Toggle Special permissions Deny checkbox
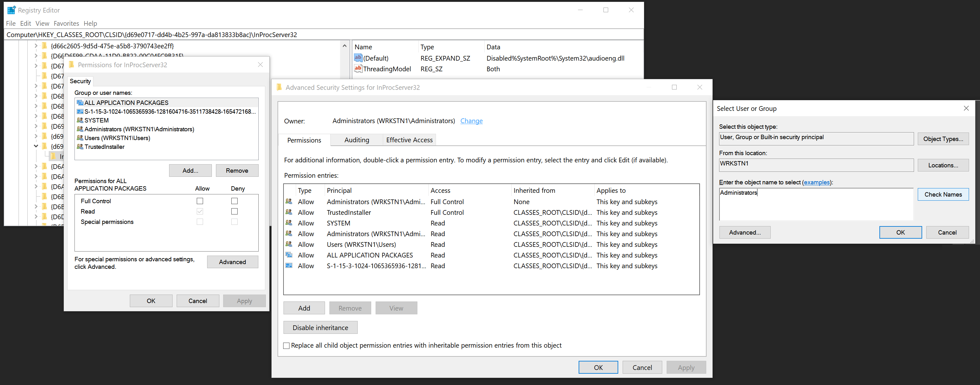 tap(234, 222)
